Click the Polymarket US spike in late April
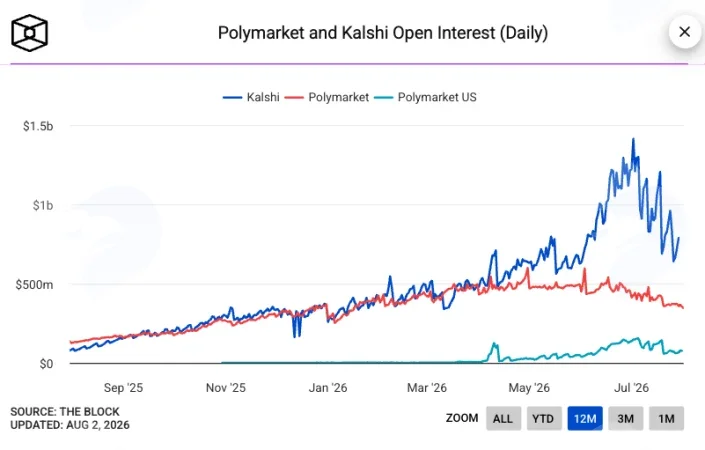 tap(495, 345)
